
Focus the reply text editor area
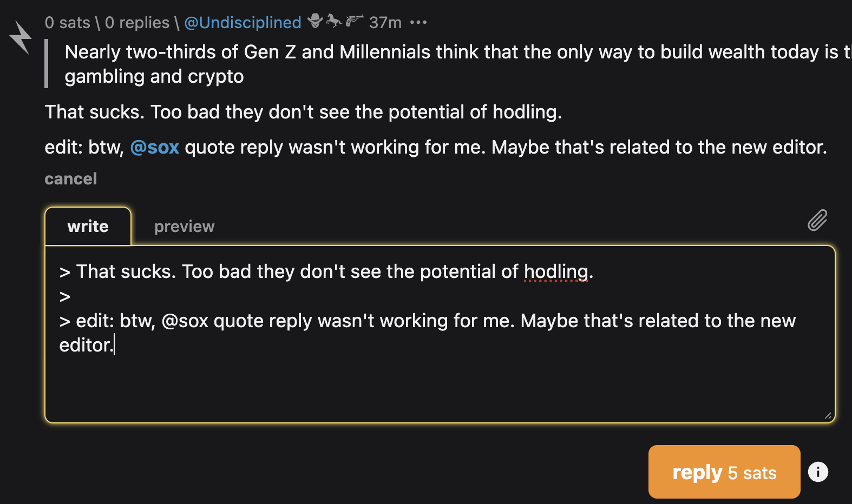(x=440, y=379)
